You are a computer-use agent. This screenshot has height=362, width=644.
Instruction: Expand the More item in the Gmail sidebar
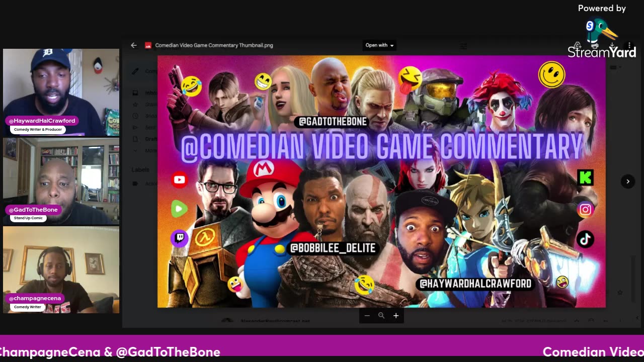coord(144,150)
